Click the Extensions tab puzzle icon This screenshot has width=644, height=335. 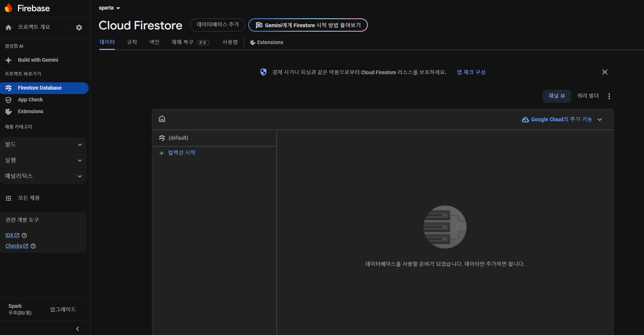pyautogui.click(x=253, y=43)
